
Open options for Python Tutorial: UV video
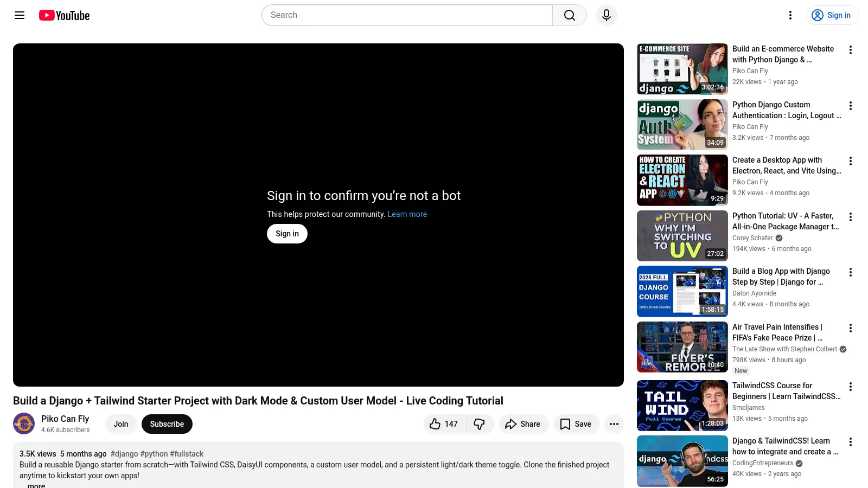click(x=851, y=217)
